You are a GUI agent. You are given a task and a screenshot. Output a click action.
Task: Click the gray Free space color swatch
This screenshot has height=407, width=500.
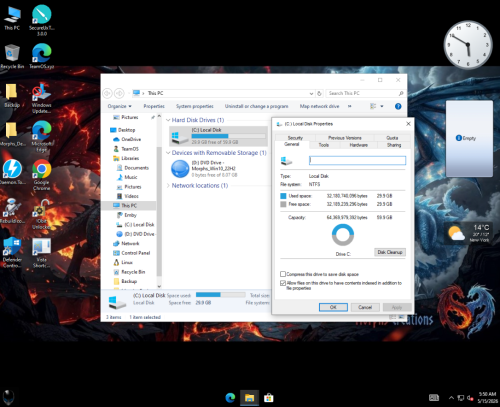pyautogui.click(x=283, y=204)
